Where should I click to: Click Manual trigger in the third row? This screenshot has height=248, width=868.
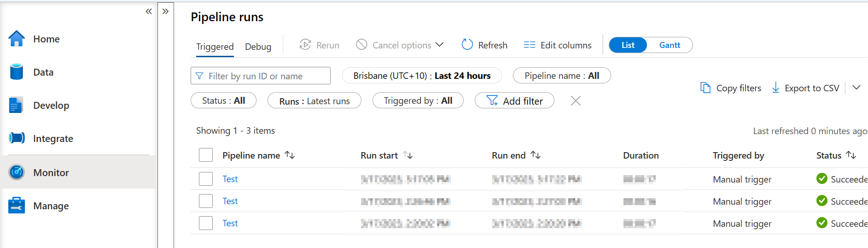[x=742, y=224]
